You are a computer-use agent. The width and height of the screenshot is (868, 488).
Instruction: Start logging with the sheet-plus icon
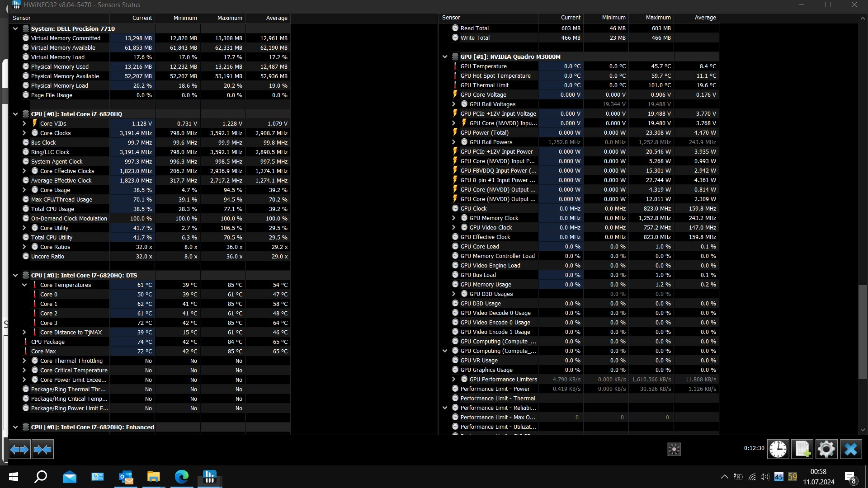[x=802, y=449]
